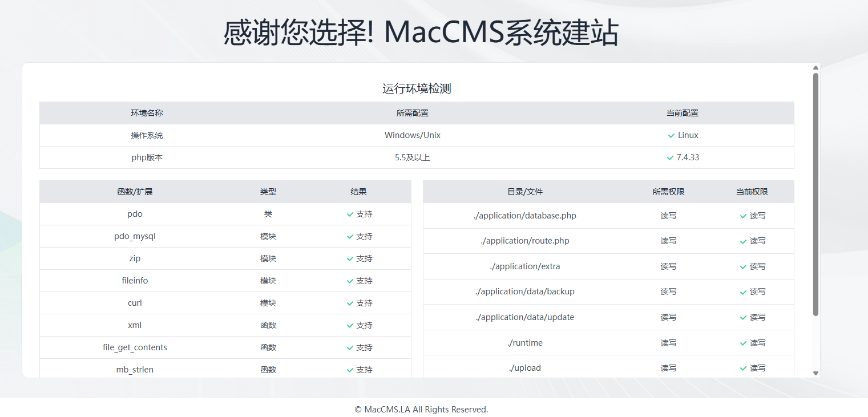The width and height of the screenshot is (868, 417).
Task: Click the MacCMS.LA copyright footer text
Action: pyautogui.click(x=421, y=410)
